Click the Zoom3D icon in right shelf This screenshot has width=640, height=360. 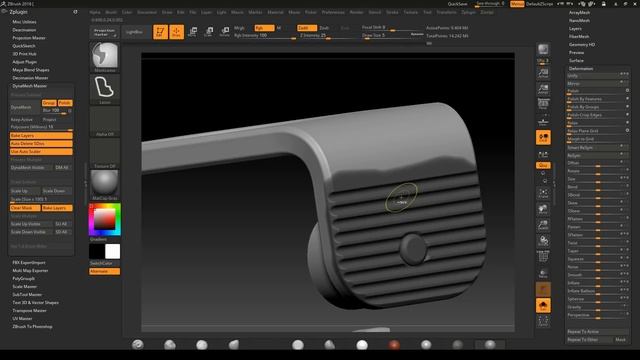543,225
